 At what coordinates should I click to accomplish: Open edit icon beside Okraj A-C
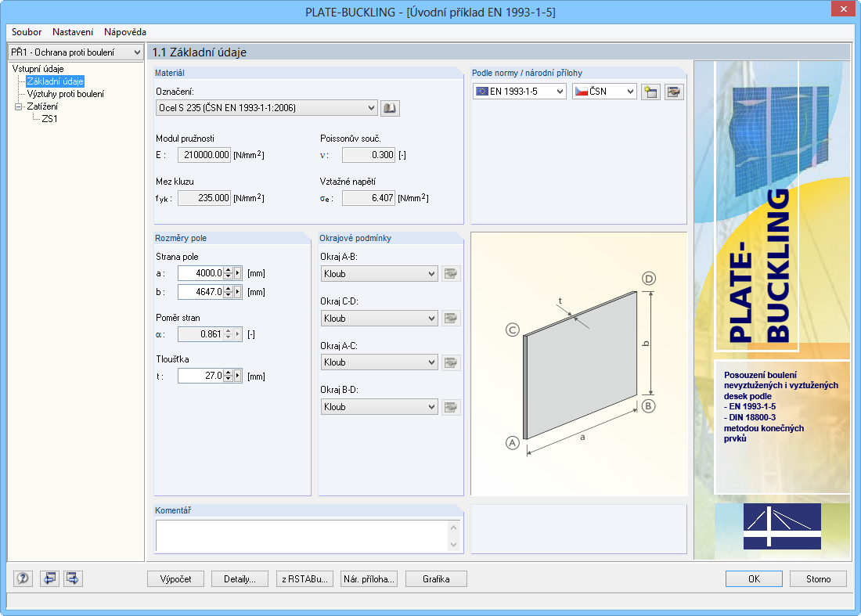pos(450,362)
